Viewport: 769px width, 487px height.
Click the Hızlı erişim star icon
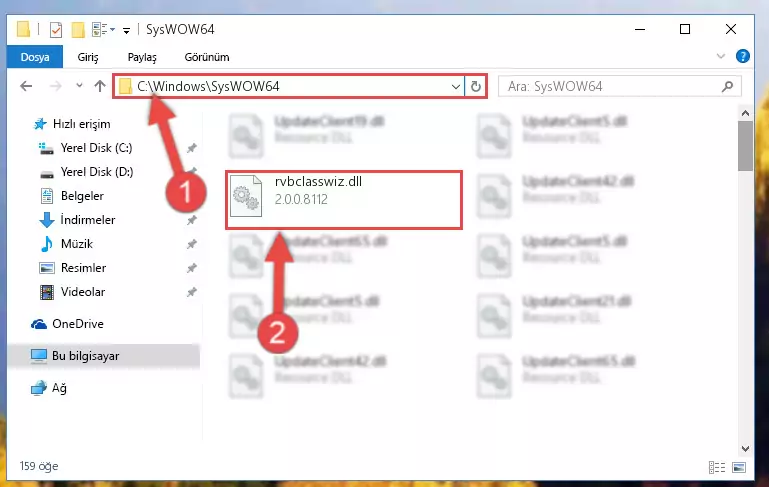(x=40, y=124)
